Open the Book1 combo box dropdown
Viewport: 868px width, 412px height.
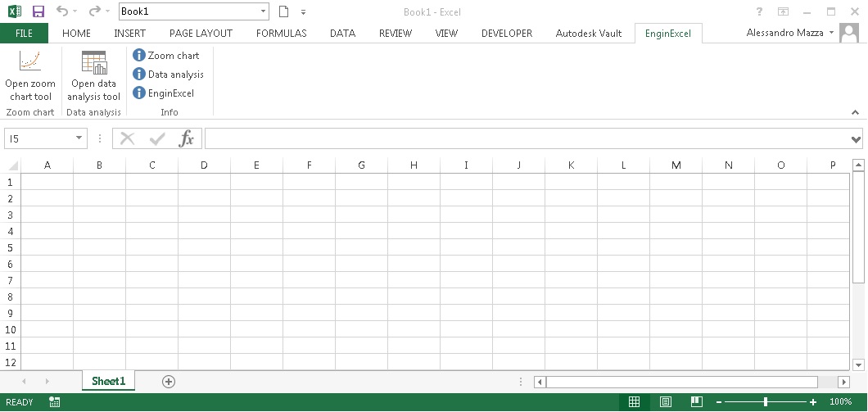pos(264,11)
